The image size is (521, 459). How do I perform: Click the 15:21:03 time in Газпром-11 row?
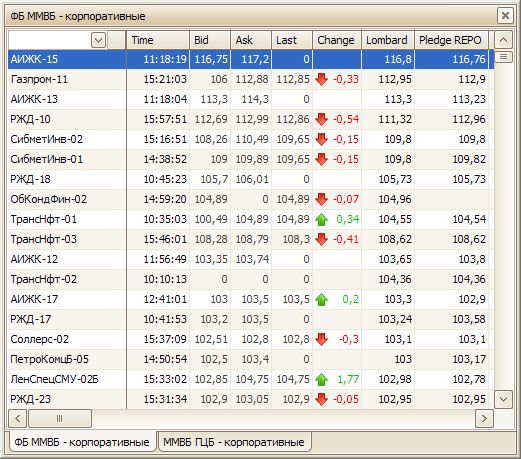tap(165, 79)
